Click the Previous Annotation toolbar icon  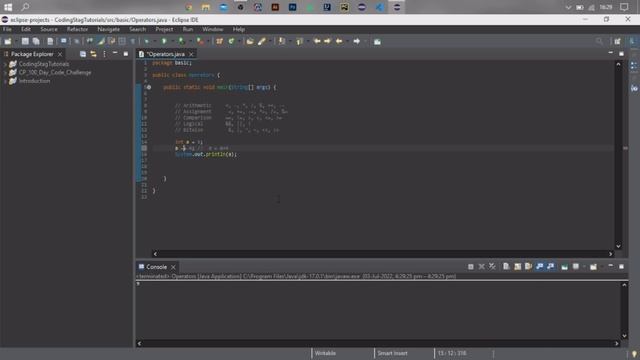pos(300,41)
